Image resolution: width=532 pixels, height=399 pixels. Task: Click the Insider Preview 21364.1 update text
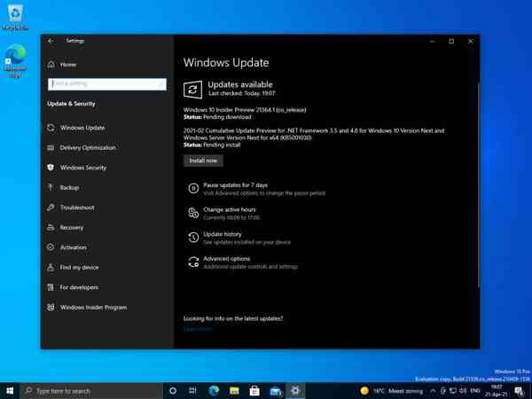click(x=245, y=110)
